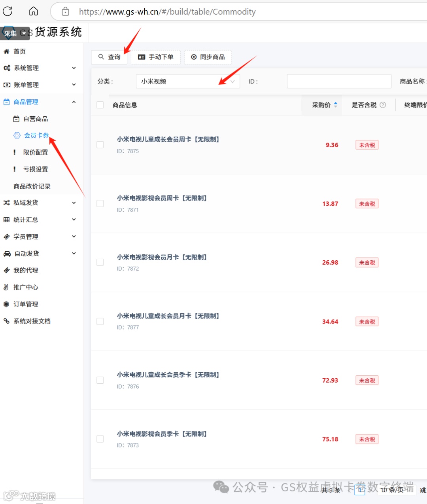Click the site security lock icon
Screen dimensions: 427x504
[66, 11]
